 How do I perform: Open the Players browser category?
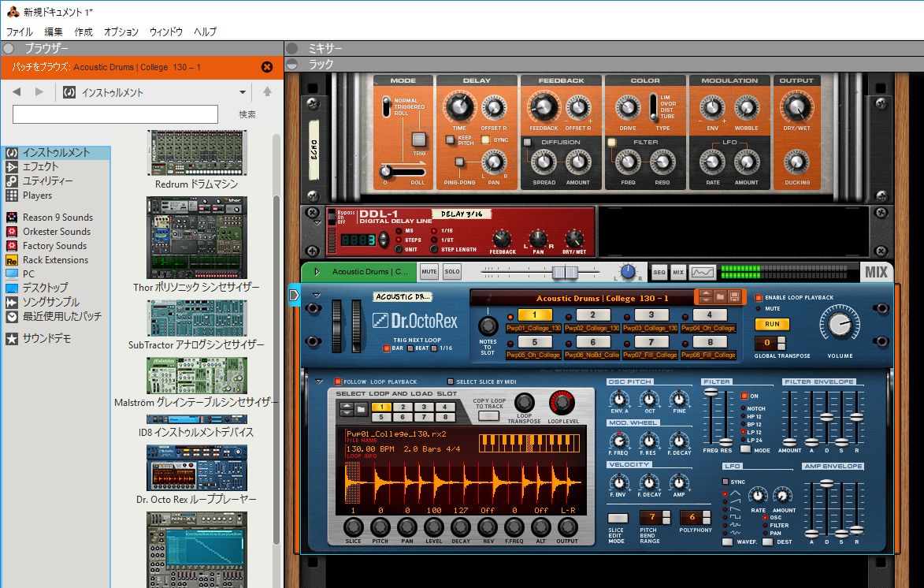(37, 195)
